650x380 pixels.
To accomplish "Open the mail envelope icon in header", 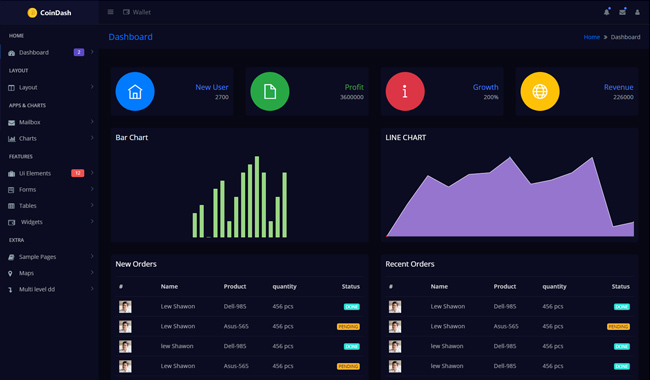I will tap(622, 12).
